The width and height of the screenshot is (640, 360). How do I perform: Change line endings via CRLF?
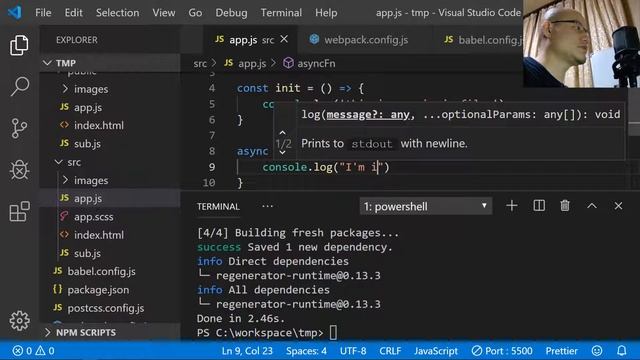390,351
